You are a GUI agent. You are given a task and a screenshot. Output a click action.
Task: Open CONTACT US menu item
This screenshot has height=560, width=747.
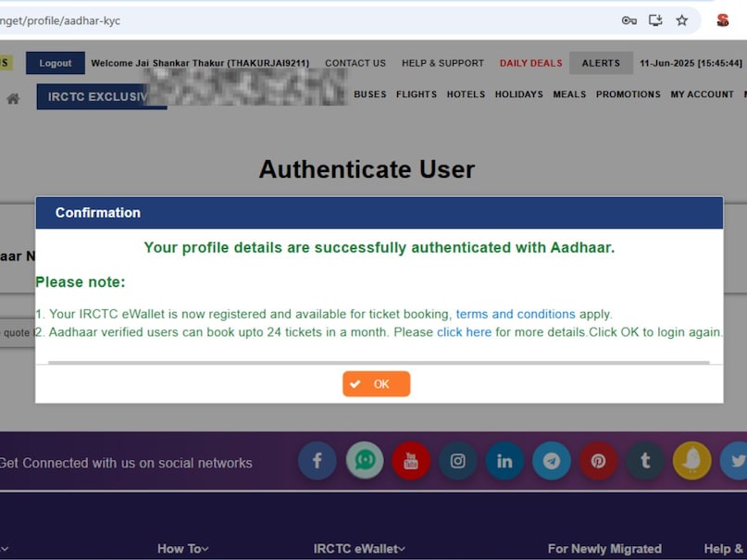[355, 63]
